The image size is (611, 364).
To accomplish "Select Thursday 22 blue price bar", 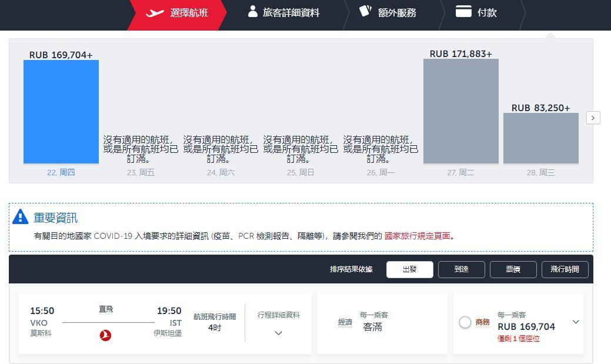I will [x=61, y=112].
